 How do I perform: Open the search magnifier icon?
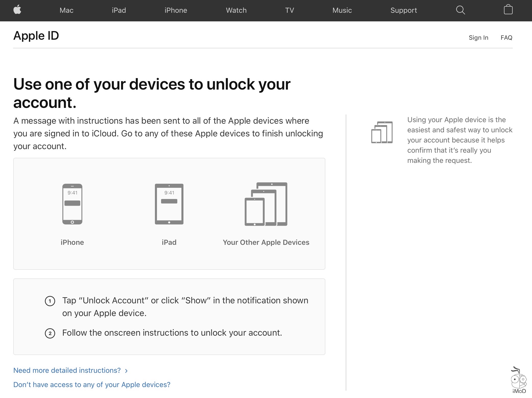(x=460, y=10)
